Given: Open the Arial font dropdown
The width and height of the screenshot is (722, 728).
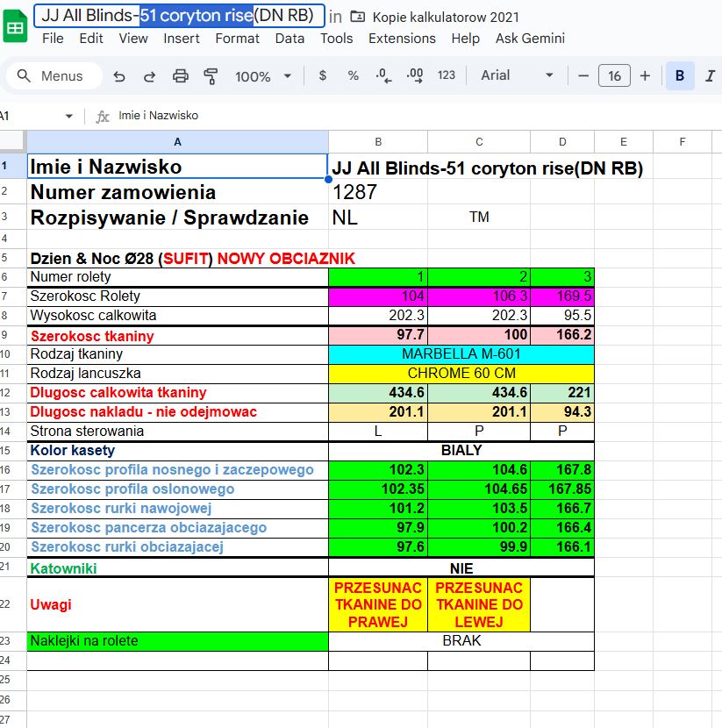Looking at the screenshot, I should tap(517, 75).
